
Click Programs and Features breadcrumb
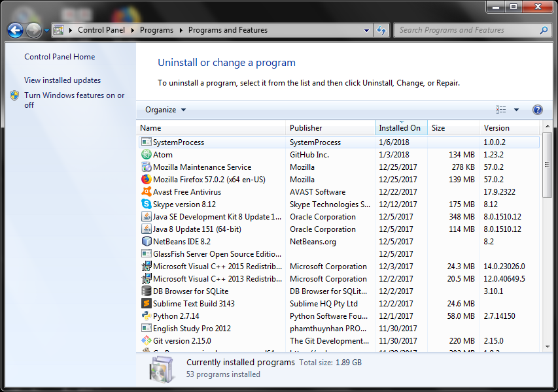click(x=228, y=30)
